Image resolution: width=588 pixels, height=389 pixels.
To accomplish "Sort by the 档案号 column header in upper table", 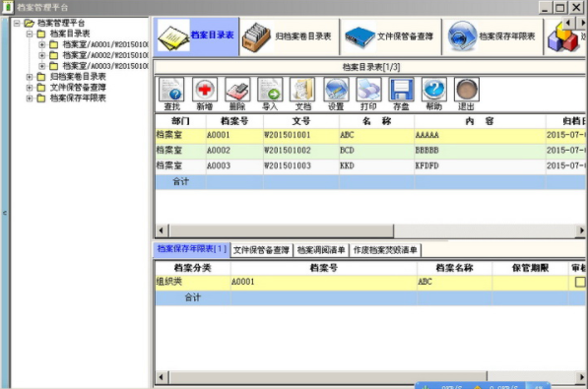I will pyautogui.click(x=234, y=121).
